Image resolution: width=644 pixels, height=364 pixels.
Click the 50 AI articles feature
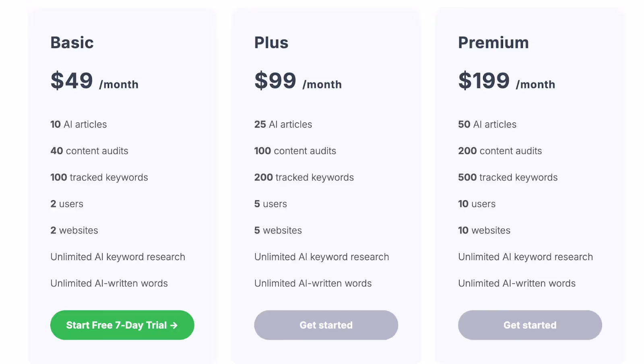coord(487,124)
